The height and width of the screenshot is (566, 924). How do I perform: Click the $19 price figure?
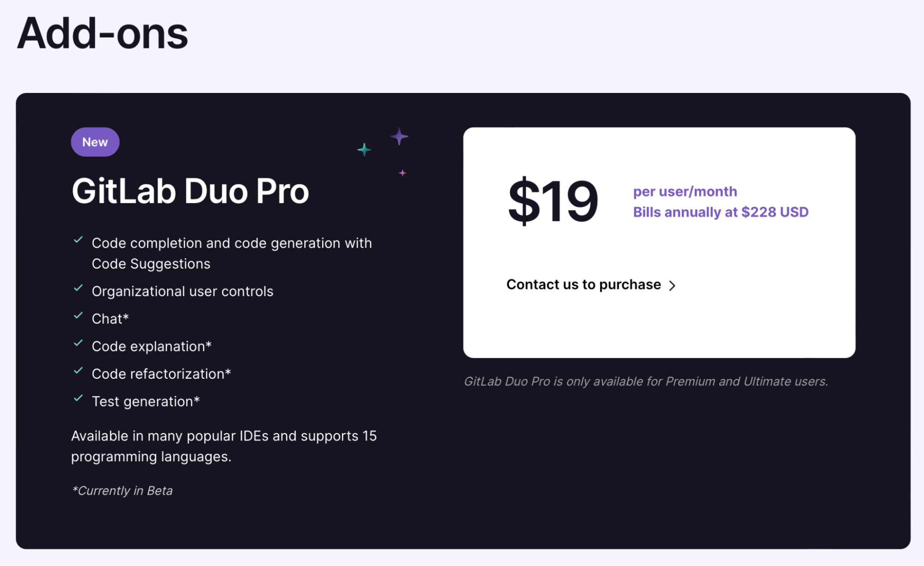pos(553,201)
